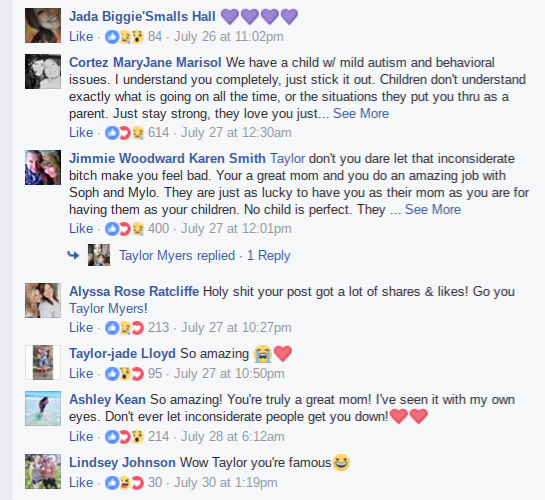Open Taylor-jade Lloyd's profile name link
545x500 pixels.
tap(122, 354)
